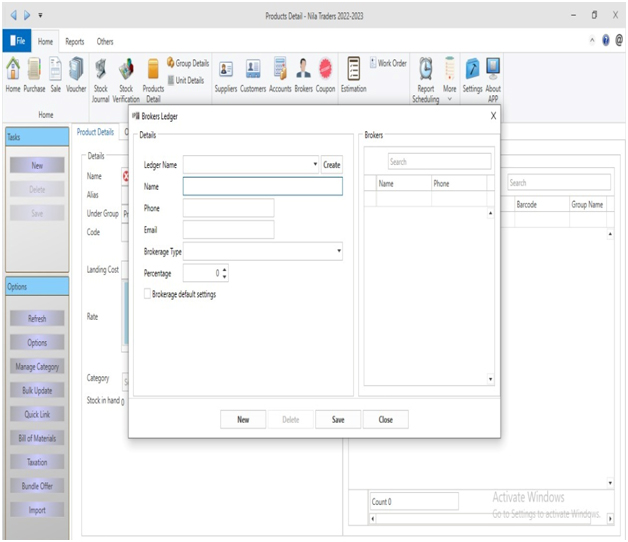
Task: Click Brokers list scroll up arrow
Action: pyautogui.click(x=490, y=213)
